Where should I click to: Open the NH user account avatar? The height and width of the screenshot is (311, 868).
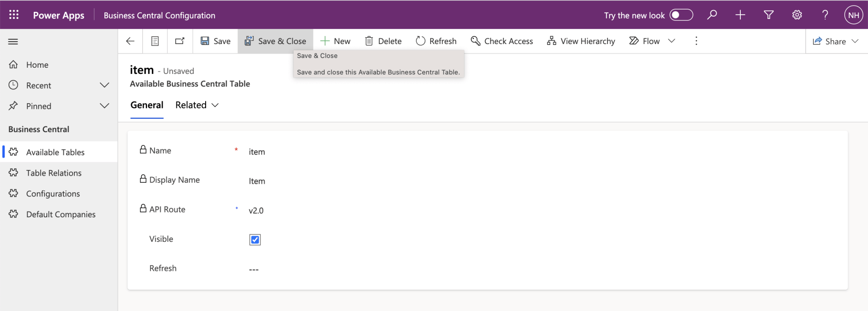(854, 15)
